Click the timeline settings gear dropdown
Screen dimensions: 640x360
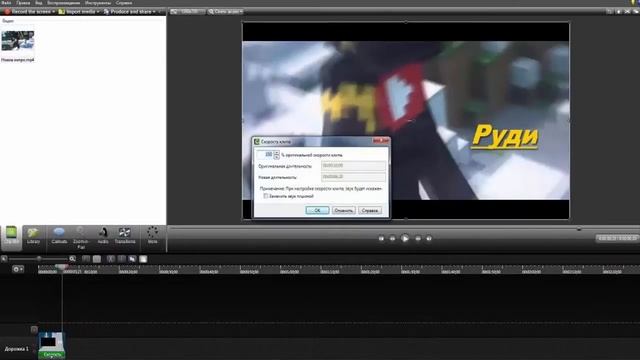click(18, 269)
